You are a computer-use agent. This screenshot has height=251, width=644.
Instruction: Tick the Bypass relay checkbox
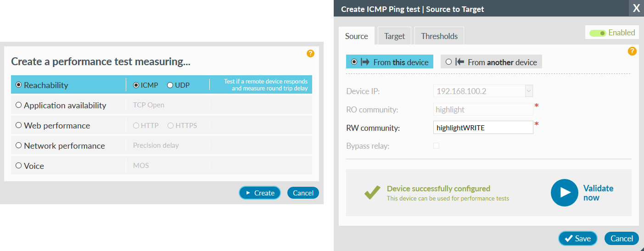(x=436, y=146)
